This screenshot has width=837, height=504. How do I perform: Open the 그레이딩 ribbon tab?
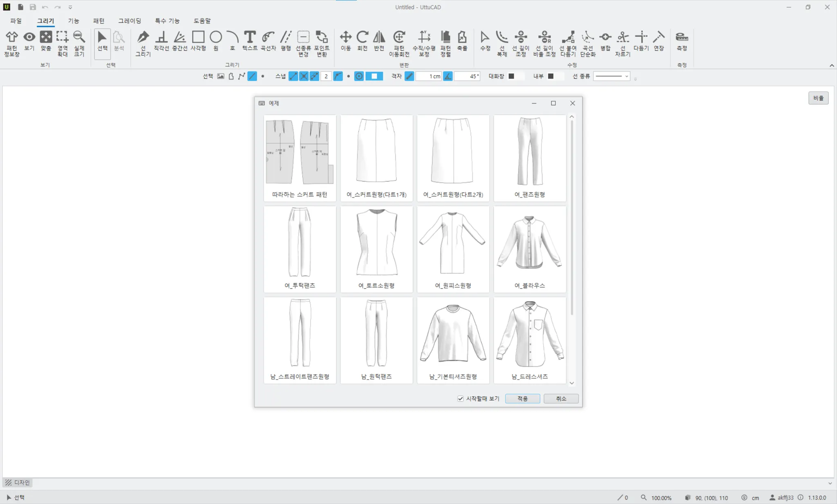130,21
